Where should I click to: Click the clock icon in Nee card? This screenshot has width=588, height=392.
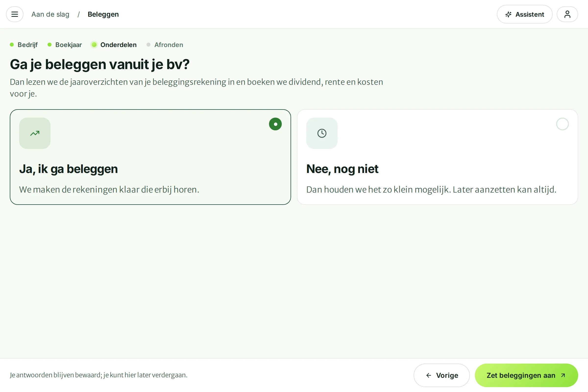(322, 133)
